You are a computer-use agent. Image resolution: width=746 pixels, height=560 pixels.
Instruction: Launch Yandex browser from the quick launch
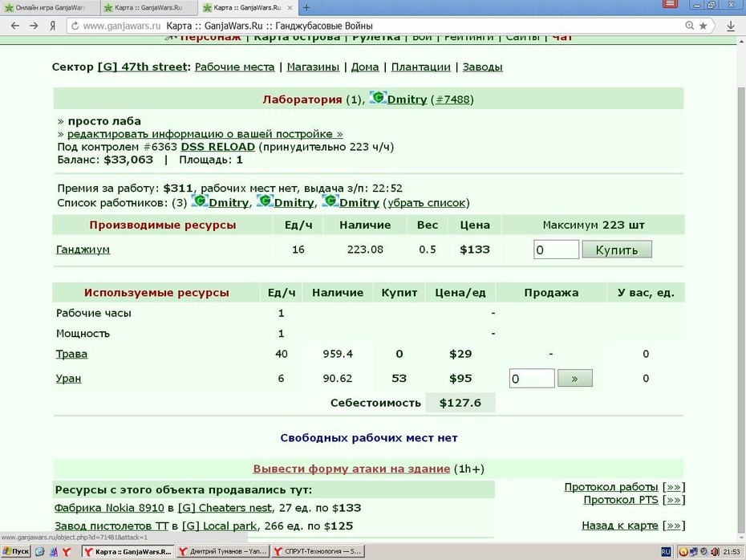pos(67,551)
